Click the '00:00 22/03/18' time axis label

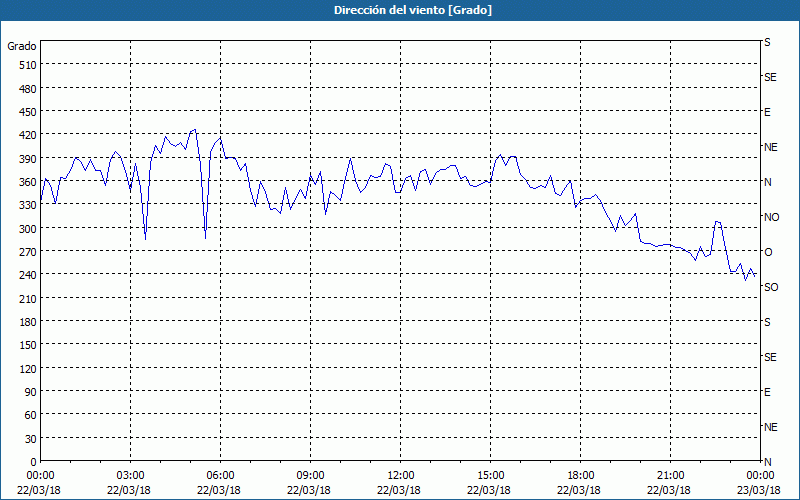pyautogui.click(x=39, y=483)
